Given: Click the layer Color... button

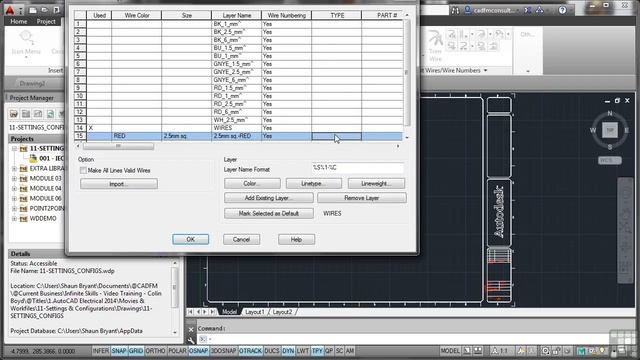Looking at the screenshot, I should coord(252,184).
